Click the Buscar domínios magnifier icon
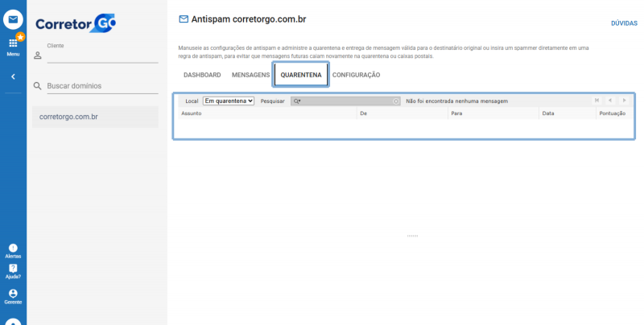Image resolution: width=644 pixels, height=325 pixels. tap(37, 86)
